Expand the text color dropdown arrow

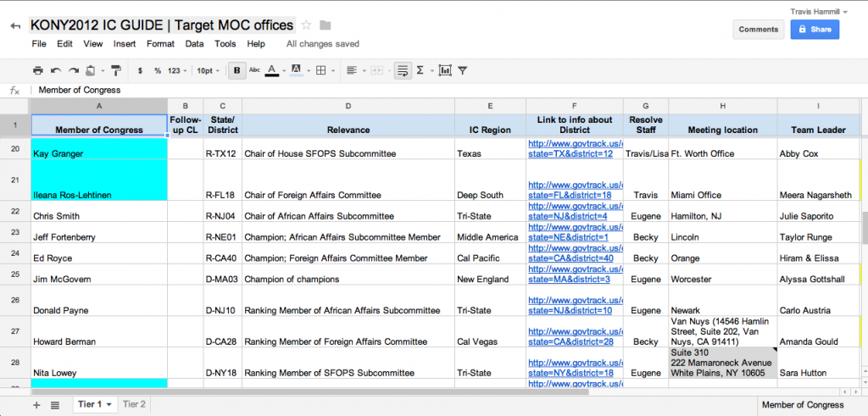point(283,71)
